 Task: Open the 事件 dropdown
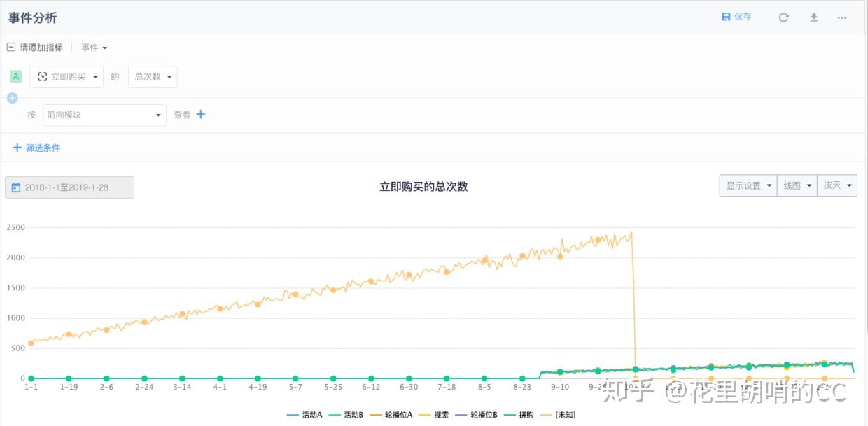point(94,48)
